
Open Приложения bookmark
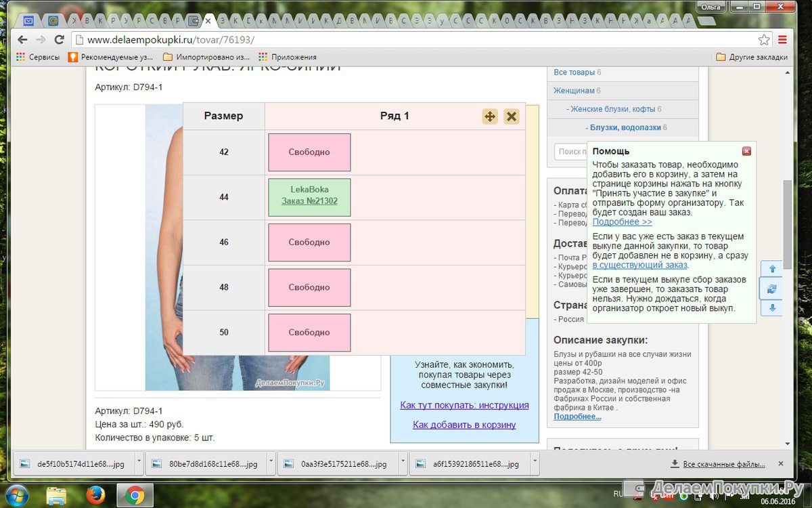coord(288,57)
